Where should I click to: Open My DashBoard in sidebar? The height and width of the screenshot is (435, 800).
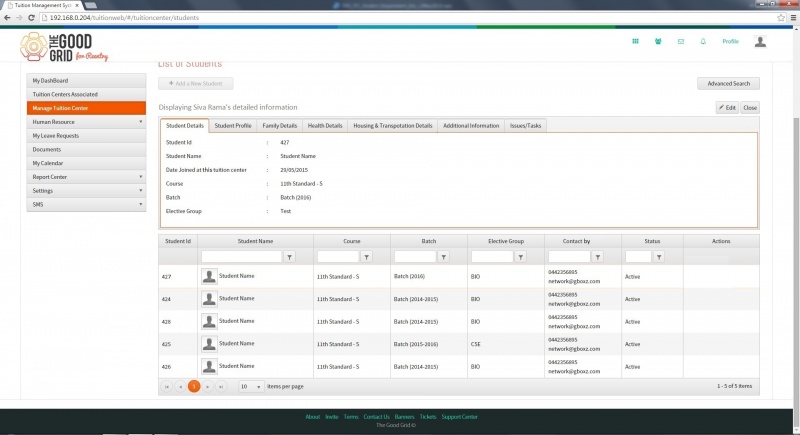point(86,81)
